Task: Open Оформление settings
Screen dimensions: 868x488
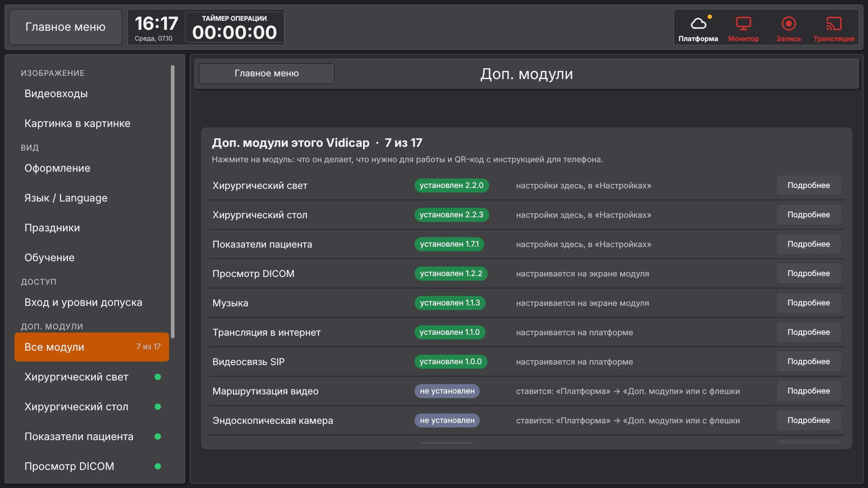Action: [x=92, y=168]
